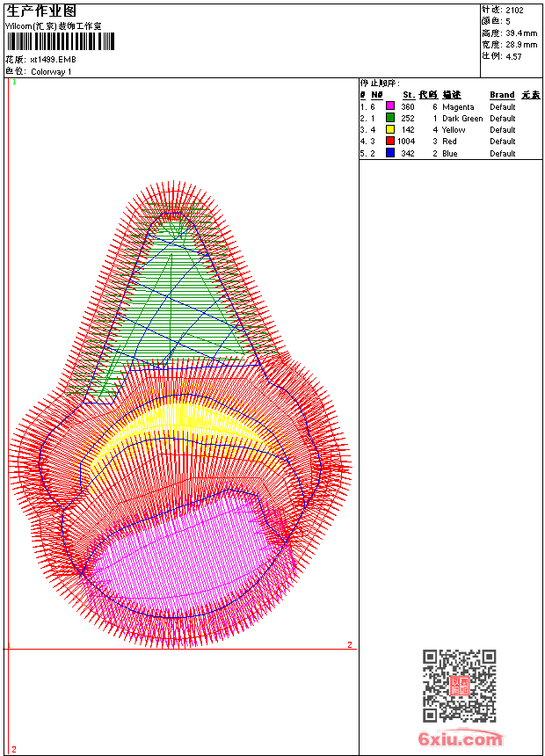The image size is (545, 756).
Task: Click the Colorway 1 label
Action: click(x=51, y=72)
